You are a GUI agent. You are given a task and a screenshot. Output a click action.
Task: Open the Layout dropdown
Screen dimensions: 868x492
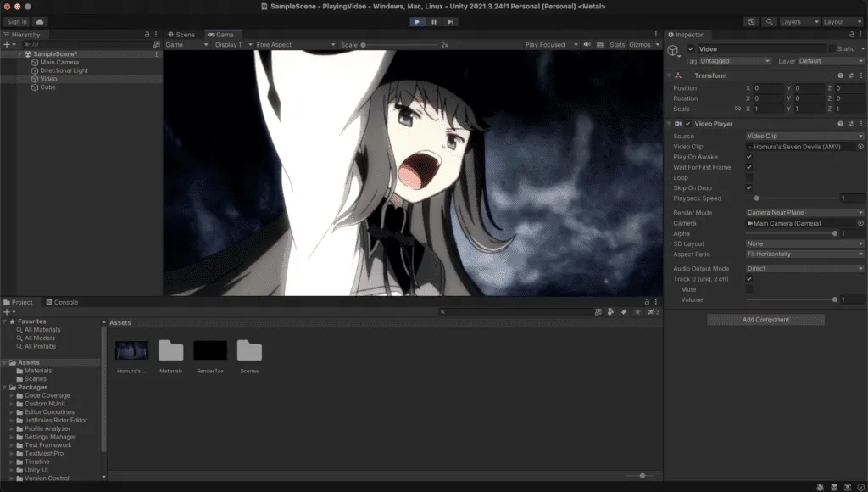click(842, 21)
